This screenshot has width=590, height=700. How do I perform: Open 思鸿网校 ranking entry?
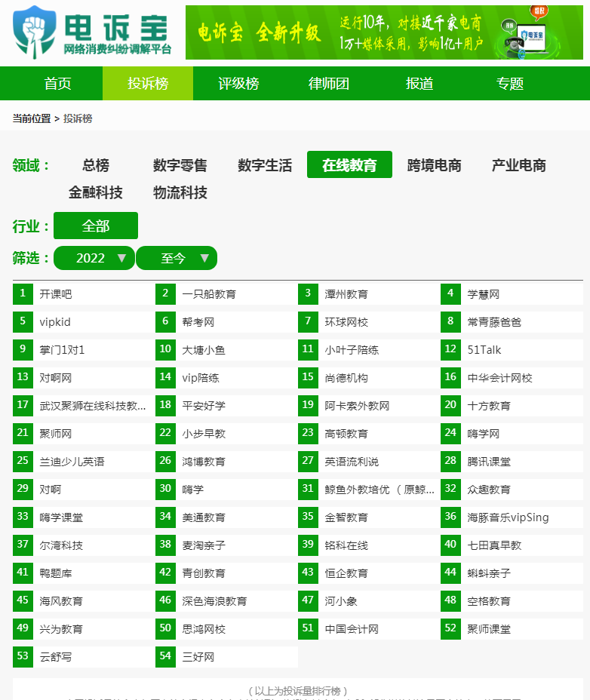point(226,629)
